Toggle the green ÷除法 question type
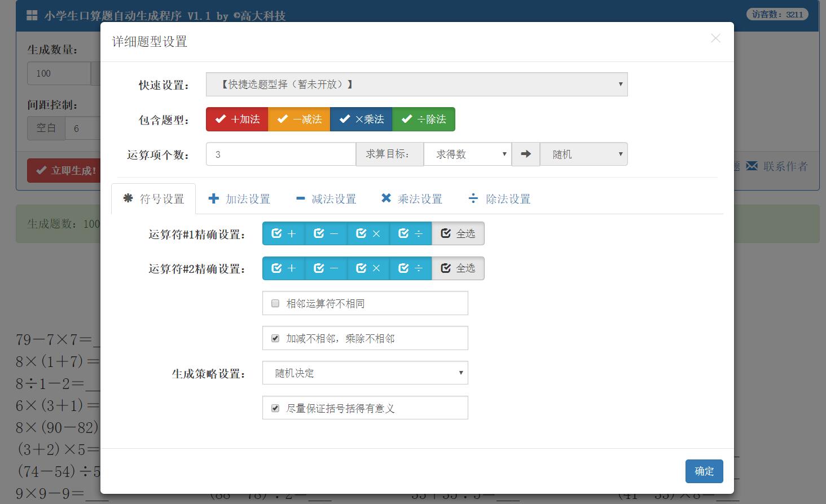 pyautogui.click(x=424, y=120)
